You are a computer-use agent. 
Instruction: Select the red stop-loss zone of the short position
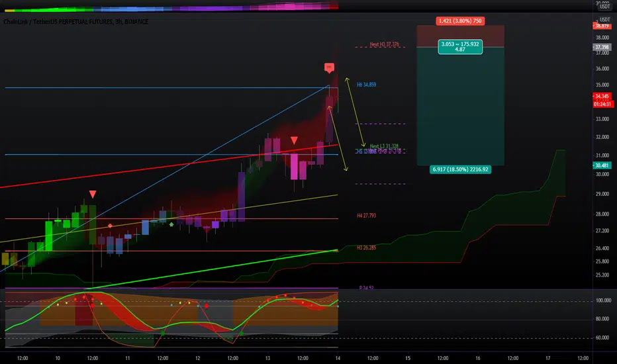click(460, 36)
